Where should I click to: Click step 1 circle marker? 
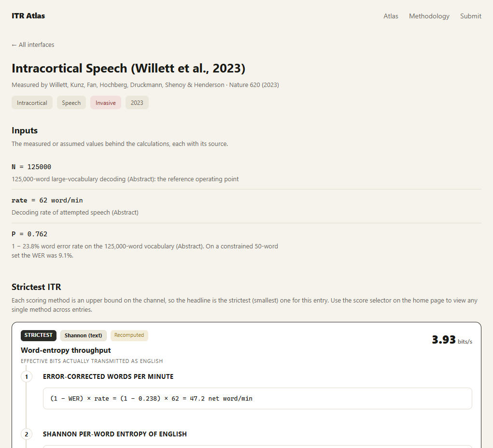[27, 376]
